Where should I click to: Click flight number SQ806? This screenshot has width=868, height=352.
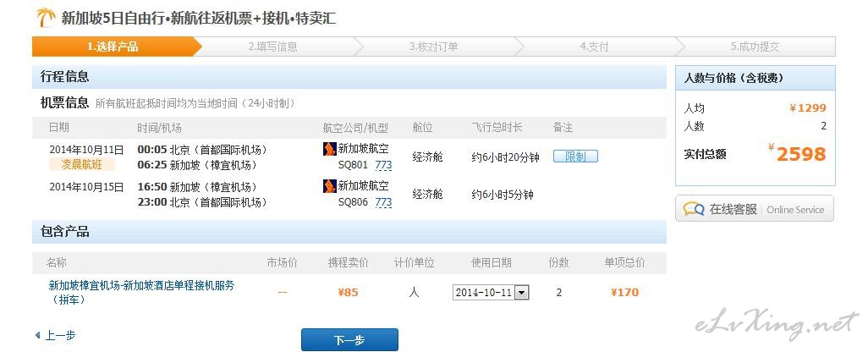click(x=353, y=202)
